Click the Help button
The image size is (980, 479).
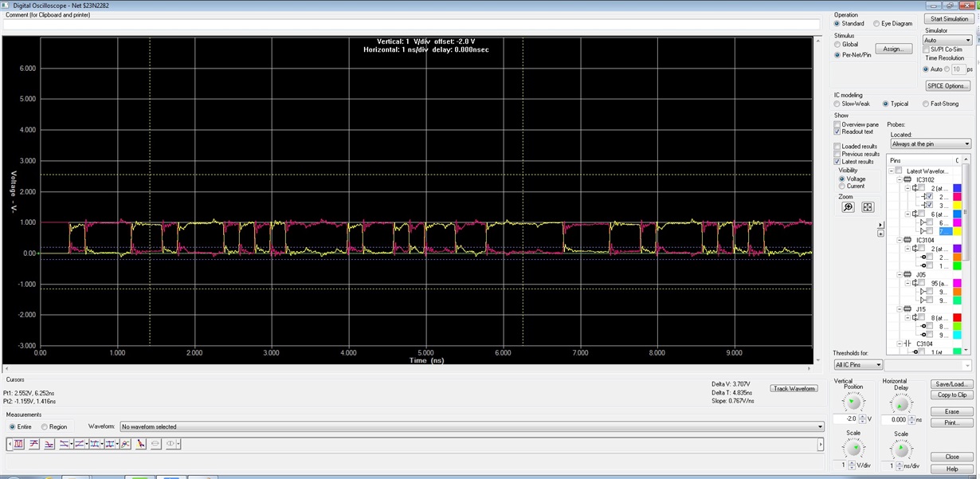[x=952, y=469]
